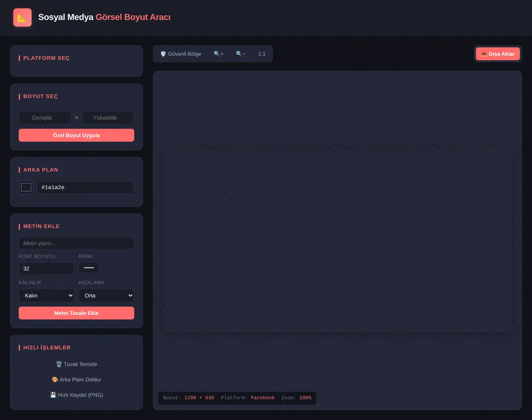
Task: Open the Renk text color picker
Action: (x=89, y=268)
